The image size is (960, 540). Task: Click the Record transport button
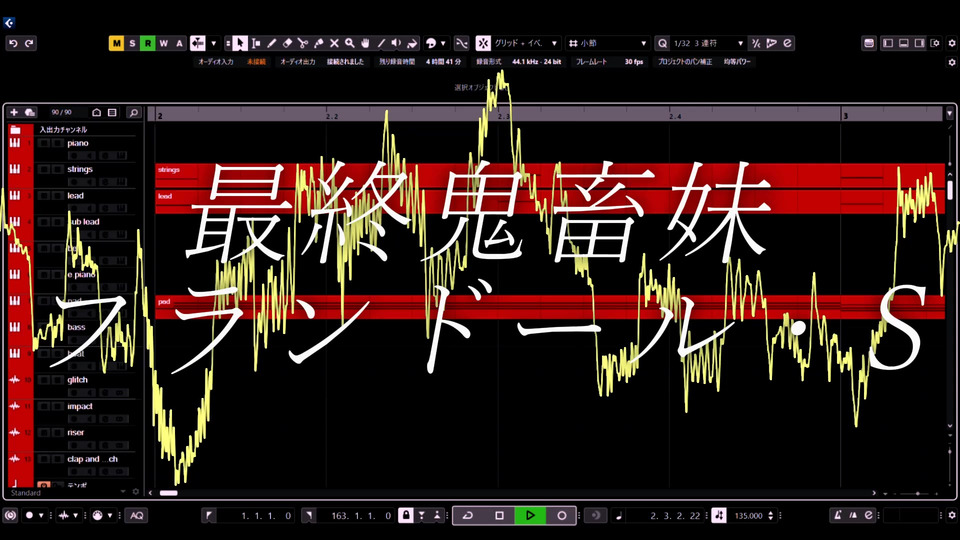561,516
